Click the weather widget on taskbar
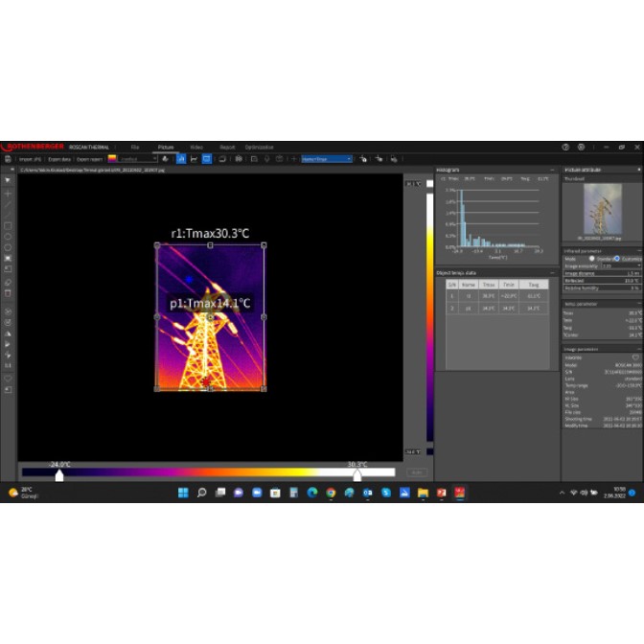Viewport: 644px width, 644px height. point(23,493)
